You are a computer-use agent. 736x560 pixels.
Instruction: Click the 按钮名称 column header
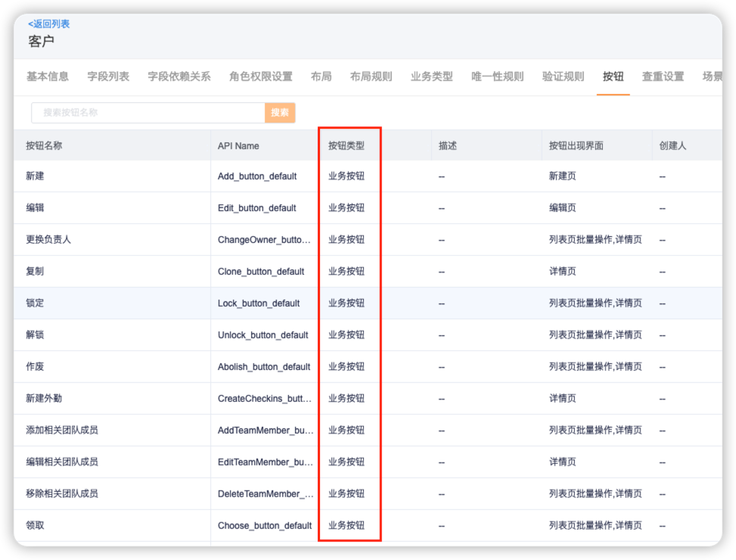point(44,145)
